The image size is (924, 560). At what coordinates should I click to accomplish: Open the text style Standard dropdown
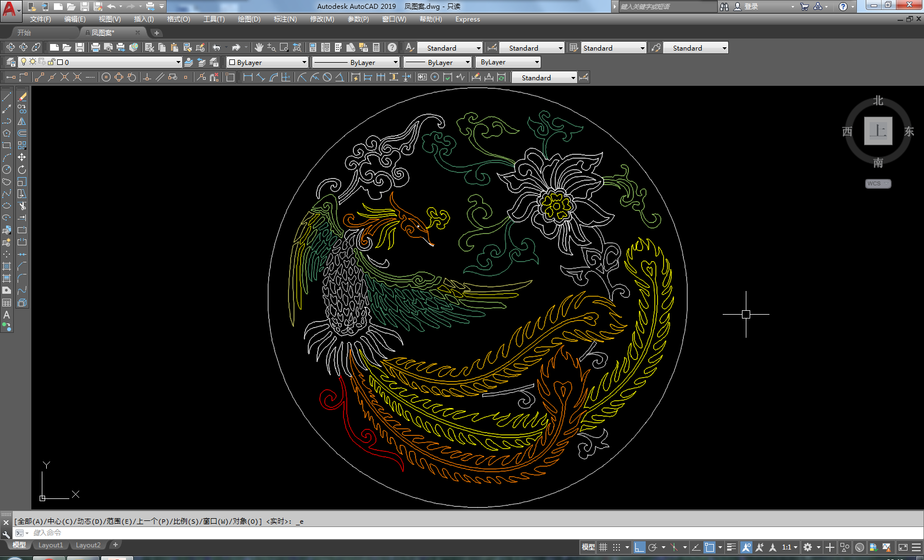pos(479,48)
